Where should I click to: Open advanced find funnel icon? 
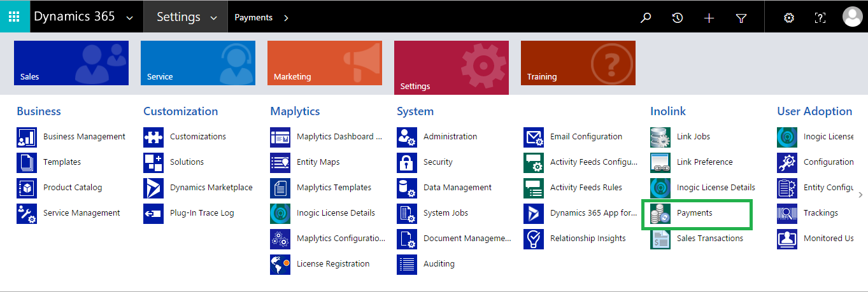(x=741, y=18)
